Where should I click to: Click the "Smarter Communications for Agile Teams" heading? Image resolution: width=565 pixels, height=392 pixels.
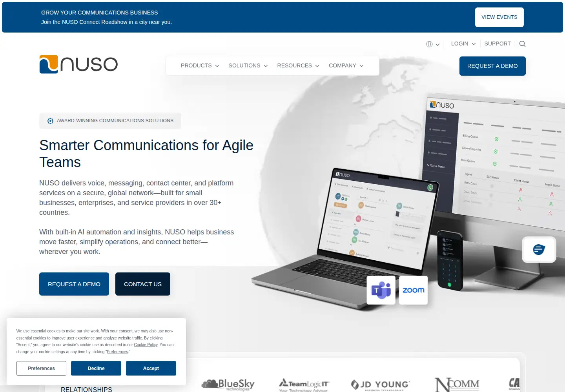point(146,154)
